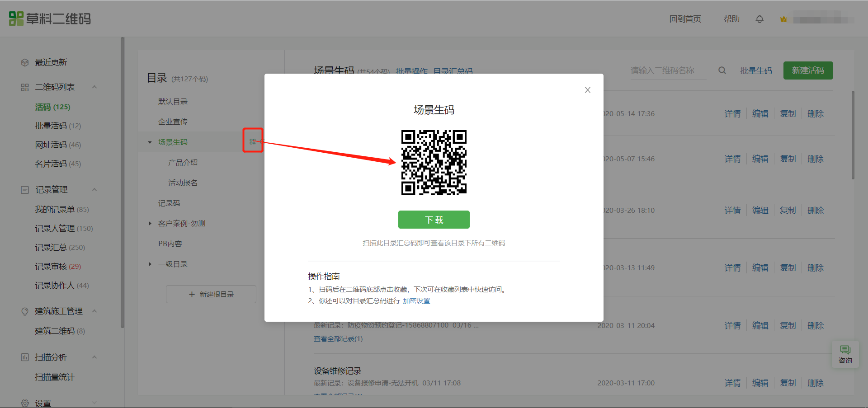Click 批量生码

(x=756, y=71)
